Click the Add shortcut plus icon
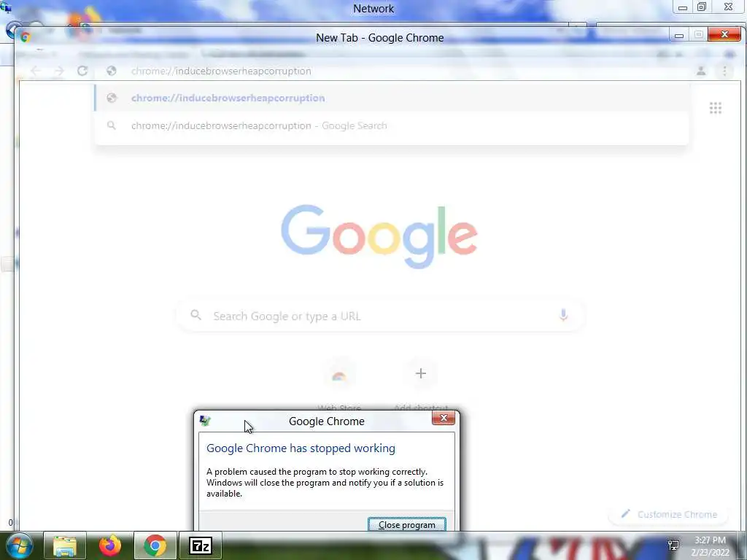Screen dimensions: 747x560 click(421, 373)
